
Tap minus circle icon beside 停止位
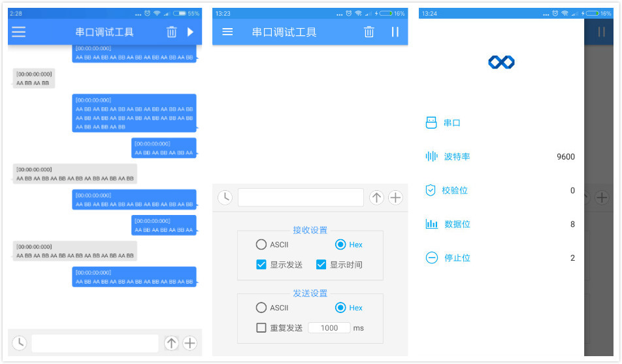(x=432, y=257)
